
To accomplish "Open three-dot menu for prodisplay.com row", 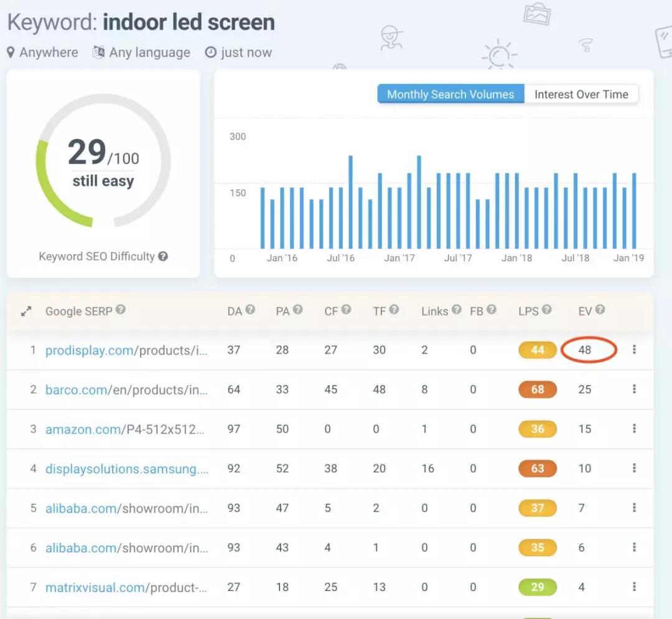I will [x=634, y=350].
